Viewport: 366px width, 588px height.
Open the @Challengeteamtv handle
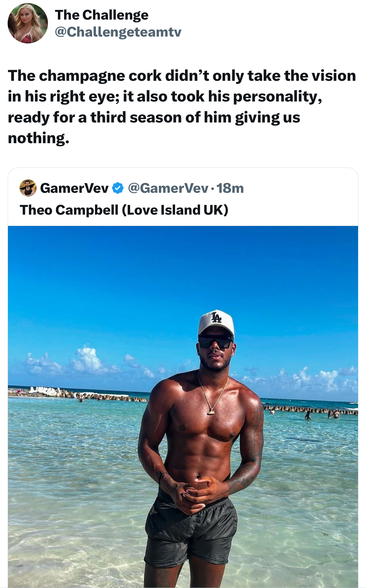[118, 32]
